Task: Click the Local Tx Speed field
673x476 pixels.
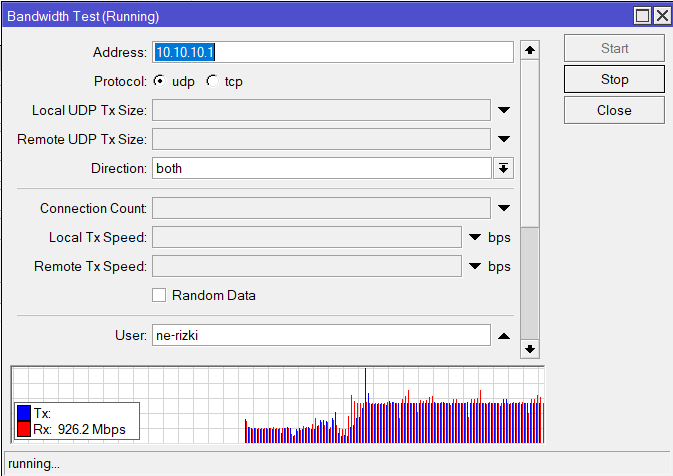Action: point(307,237)
